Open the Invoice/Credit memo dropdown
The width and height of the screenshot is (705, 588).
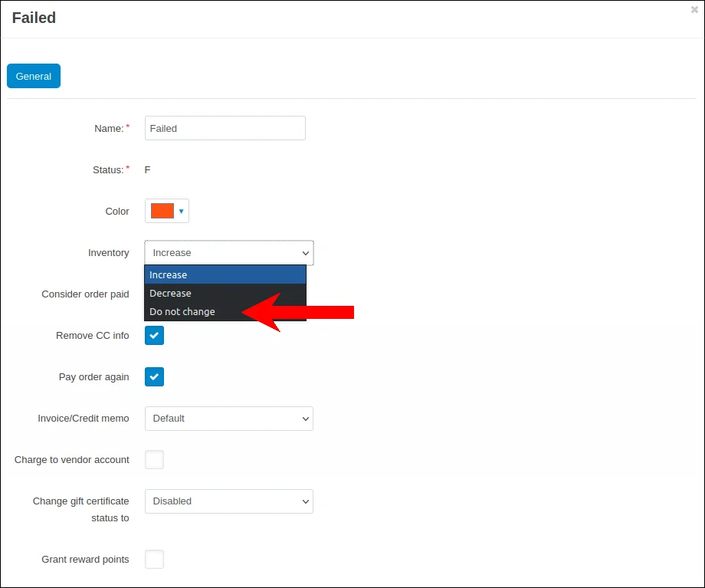[228, 419]
